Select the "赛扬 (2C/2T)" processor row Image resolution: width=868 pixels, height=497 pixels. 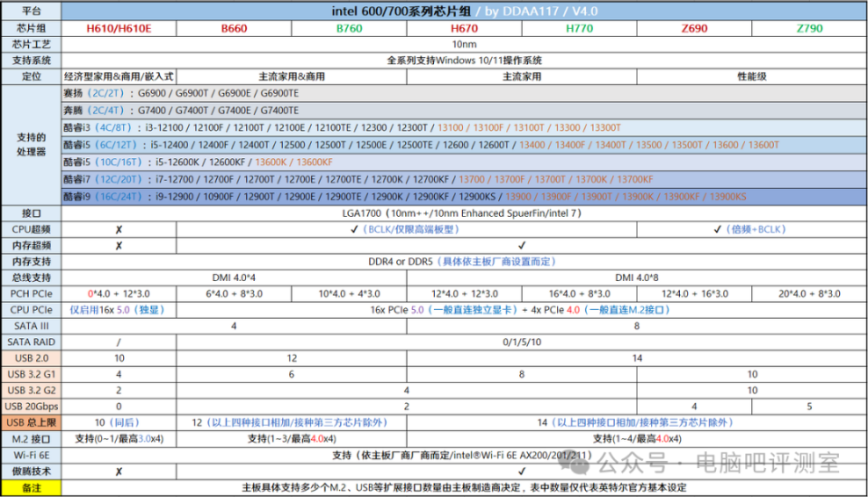pos(464,93)
